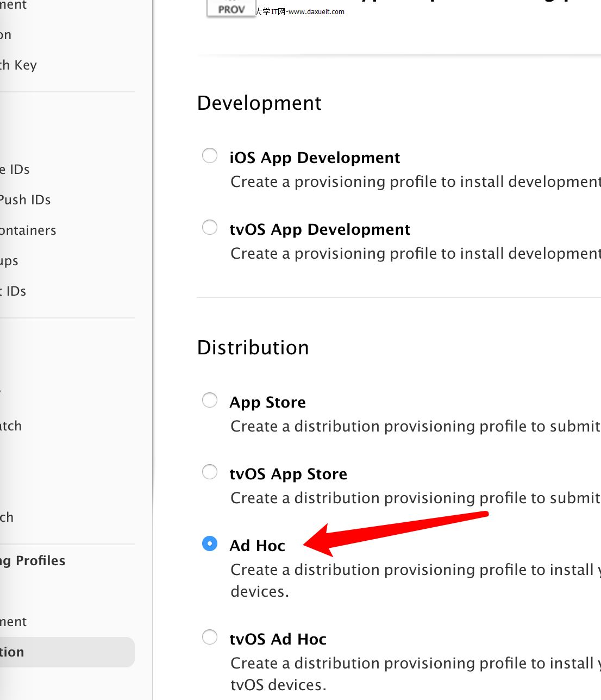Image resolution: width=601 pixels, height=700 pixels.
Task: Choose the tvOS App Development option
Action: pyautogui.click(x=210, y=228)
